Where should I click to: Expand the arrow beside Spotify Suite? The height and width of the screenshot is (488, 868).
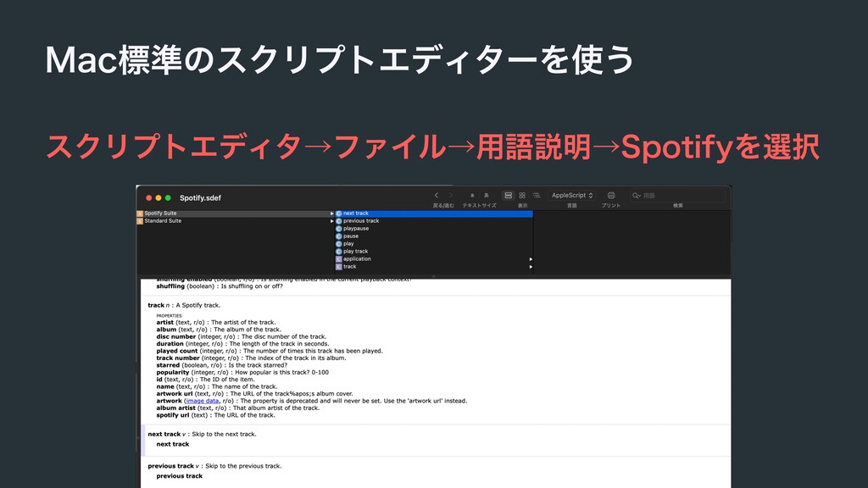click(331, 213)
